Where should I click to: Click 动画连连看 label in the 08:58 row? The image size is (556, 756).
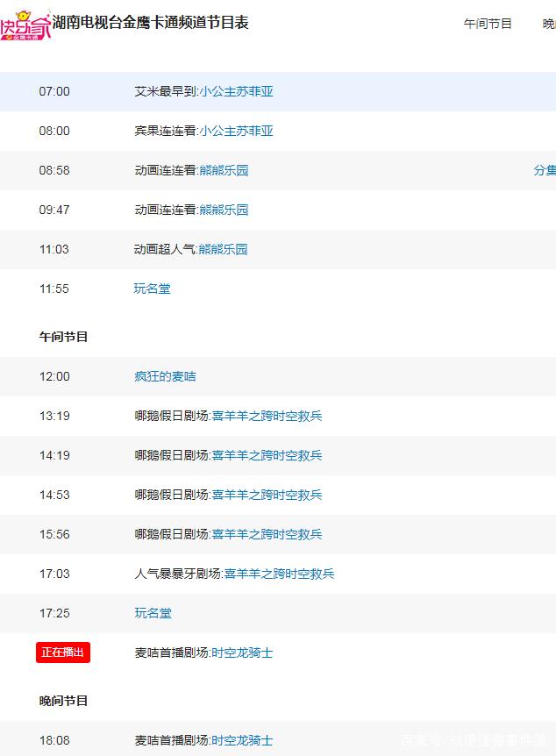coord(166,171)
